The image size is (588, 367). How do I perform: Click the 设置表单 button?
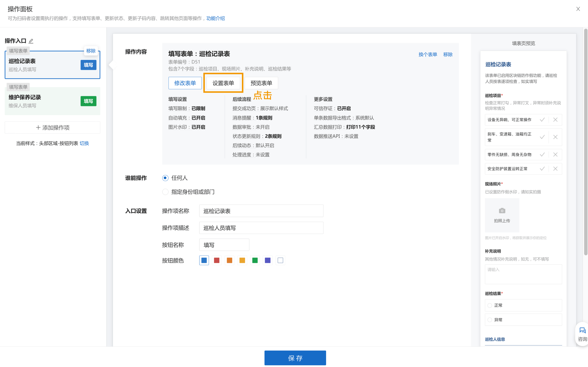[x=223, y=83]
